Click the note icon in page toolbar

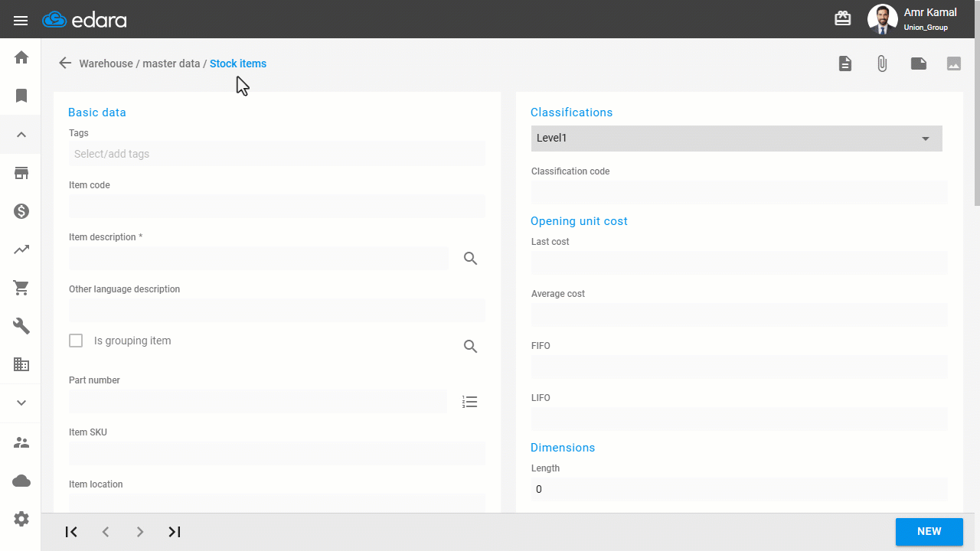pyautogui.click(x=919, y=64)
